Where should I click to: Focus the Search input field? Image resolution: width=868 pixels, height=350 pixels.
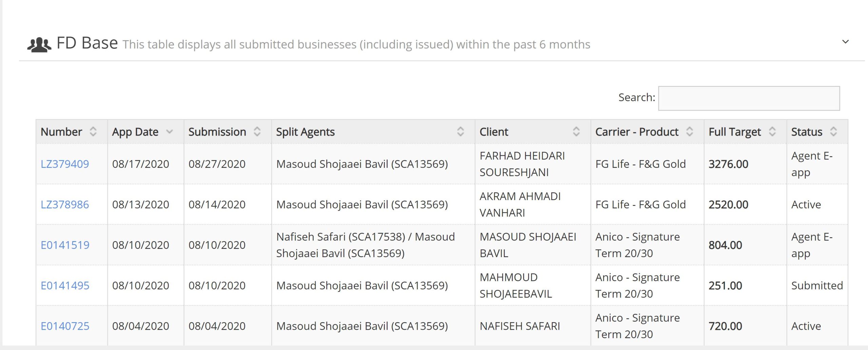coord(749,98)
